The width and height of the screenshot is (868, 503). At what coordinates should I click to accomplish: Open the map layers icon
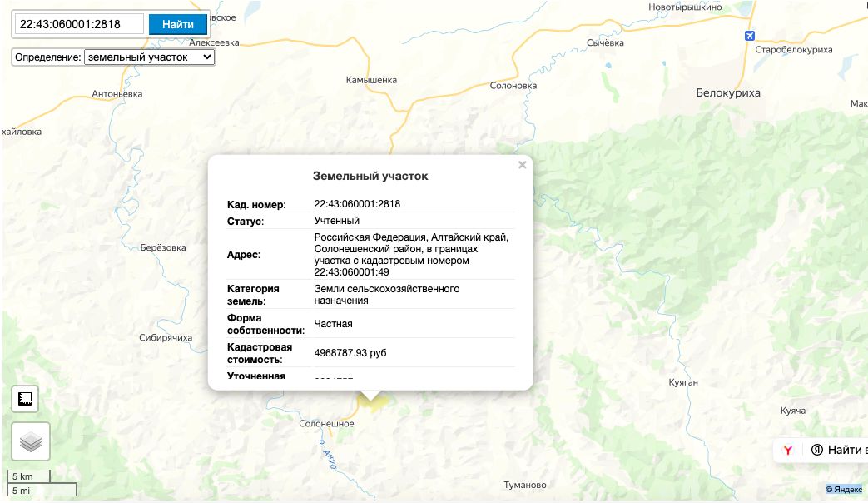[31, 441]
